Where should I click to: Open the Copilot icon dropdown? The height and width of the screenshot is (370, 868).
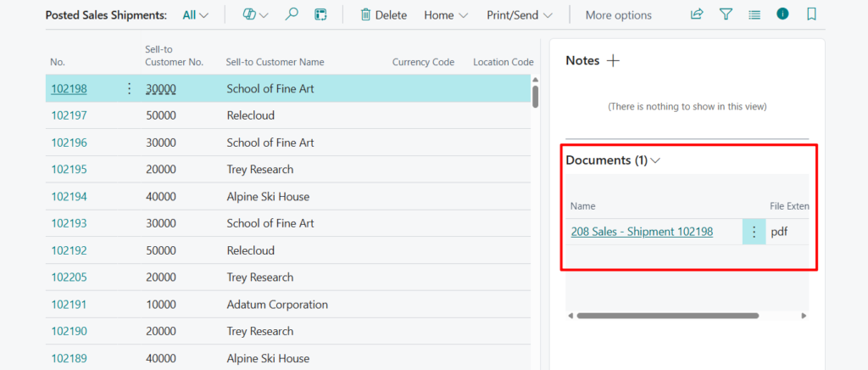pos(255,14)
